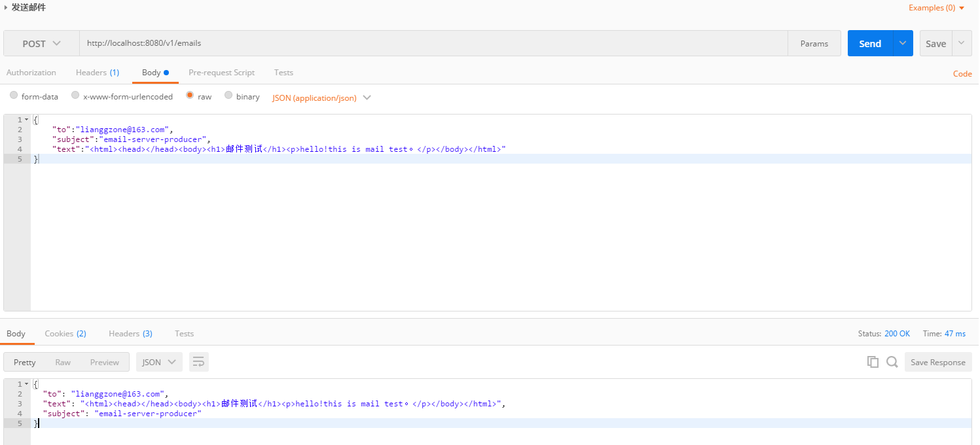Image resolution: width=980 pixels, height=445 pixels.
Task: Switch response view to Pretty
Action: (x=25, y=362)
